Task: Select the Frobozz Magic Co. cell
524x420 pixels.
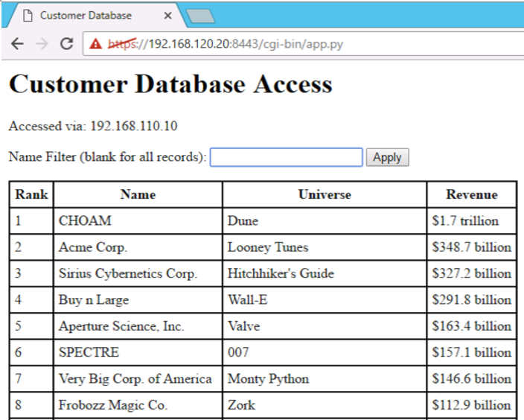Action: (113, 405)
